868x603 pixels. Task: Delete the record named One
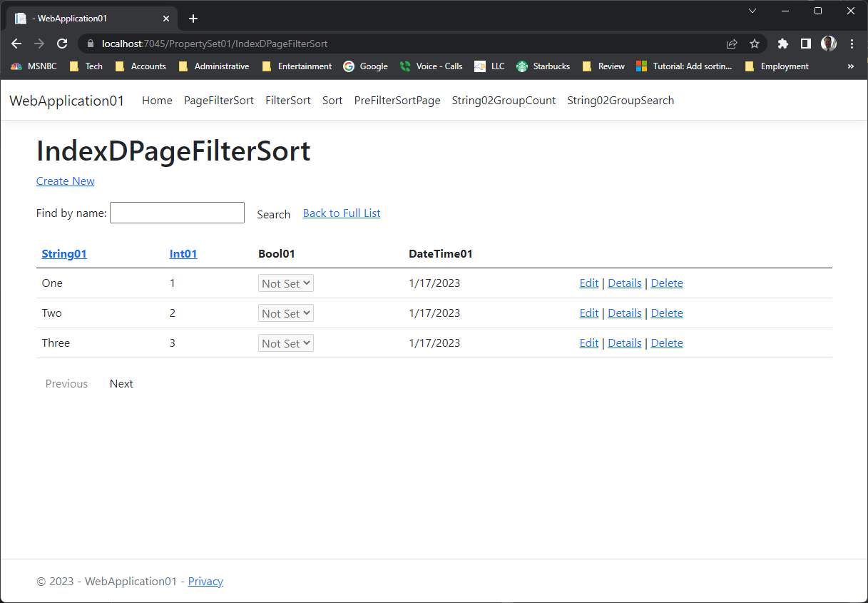click(x=667, y=283)
